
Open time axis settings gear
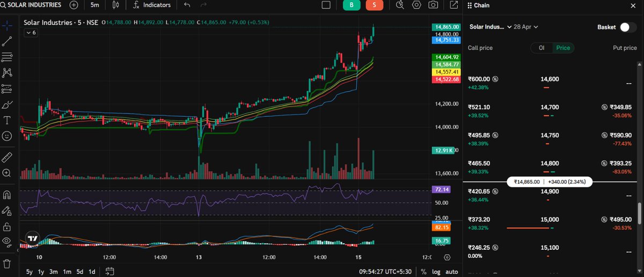447,258
